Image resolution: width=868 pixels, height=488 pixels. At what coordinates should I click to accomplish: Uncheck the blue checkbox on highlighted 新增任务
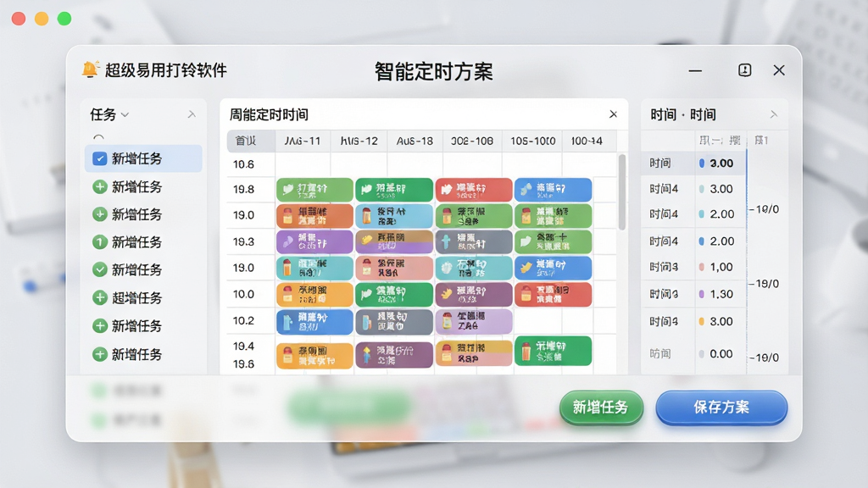100,158
